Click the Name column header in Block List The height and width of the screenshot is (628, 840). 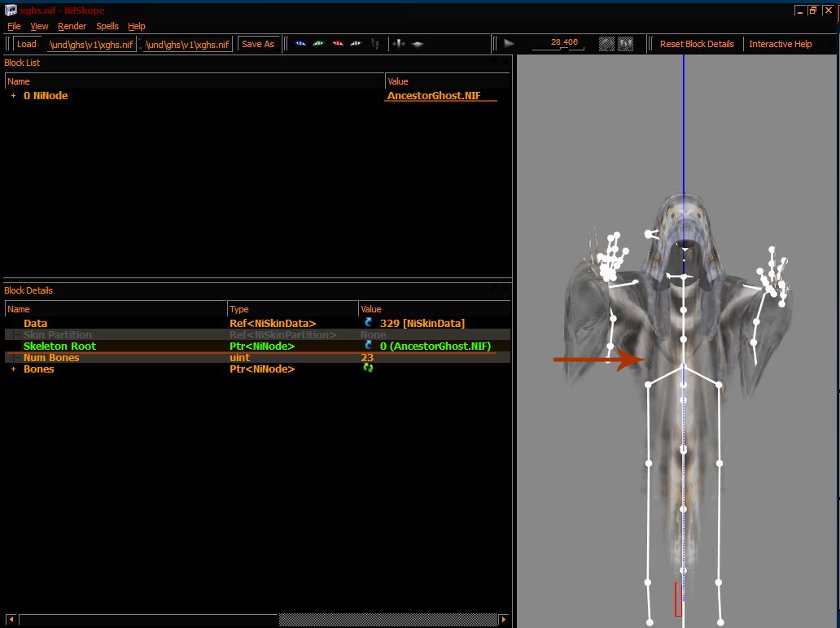click(195, 81)
